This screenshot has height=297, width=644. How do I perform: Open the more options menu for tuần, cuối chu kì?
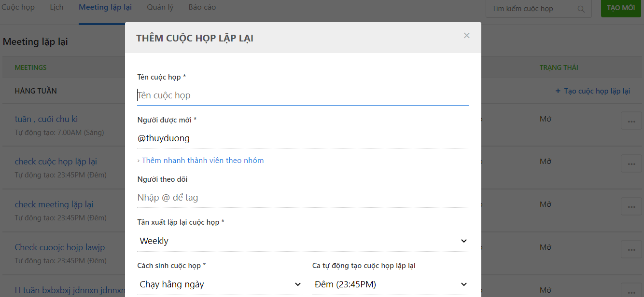[x=631, y=121]
